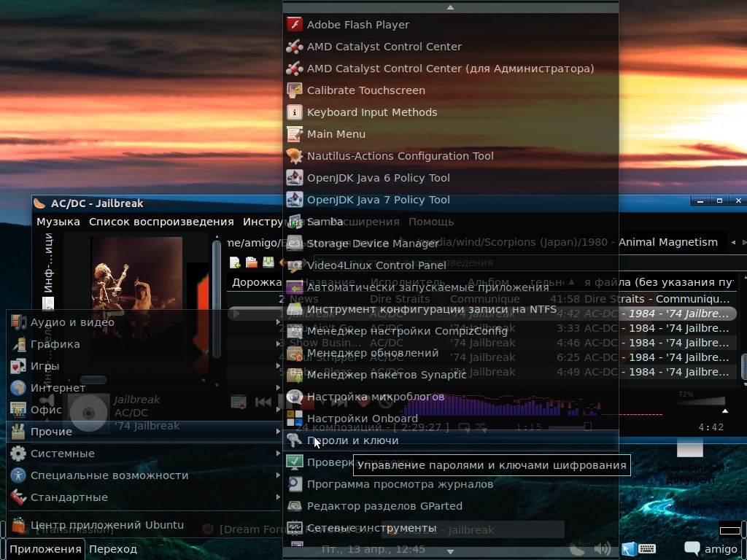Expand the Стандартные category

[144, 497]
